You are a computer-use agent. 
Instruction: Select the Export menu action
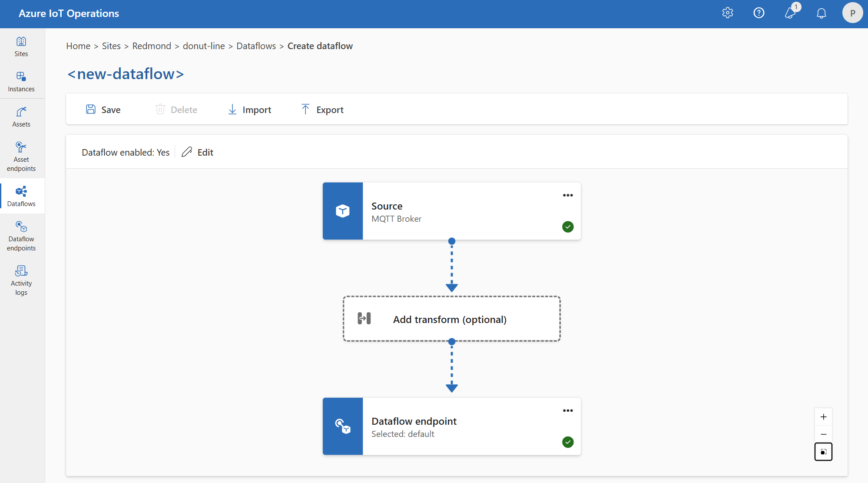[321, 109]
